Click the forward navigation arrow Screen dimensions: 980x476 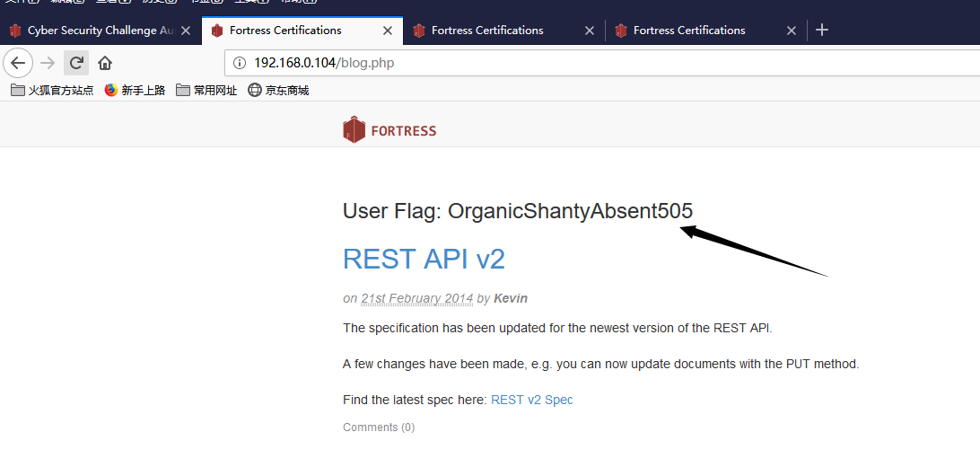tap(48, 63)
